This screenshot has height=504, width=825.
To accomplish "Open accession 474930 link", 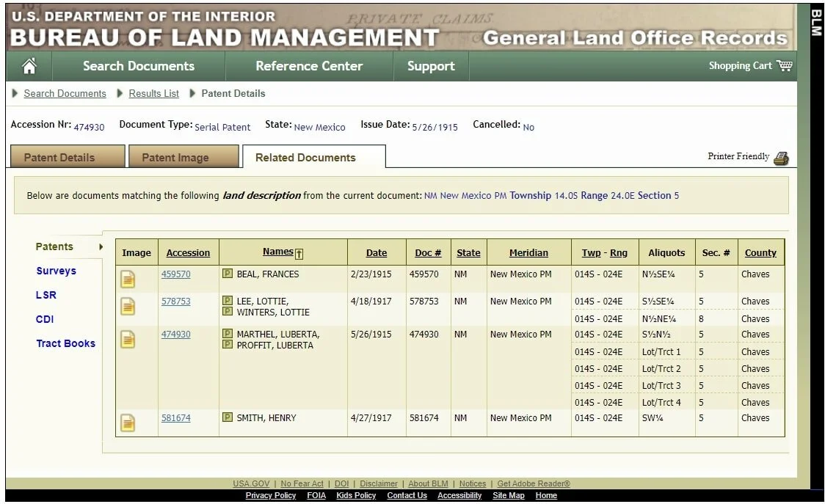I will 175,334.
